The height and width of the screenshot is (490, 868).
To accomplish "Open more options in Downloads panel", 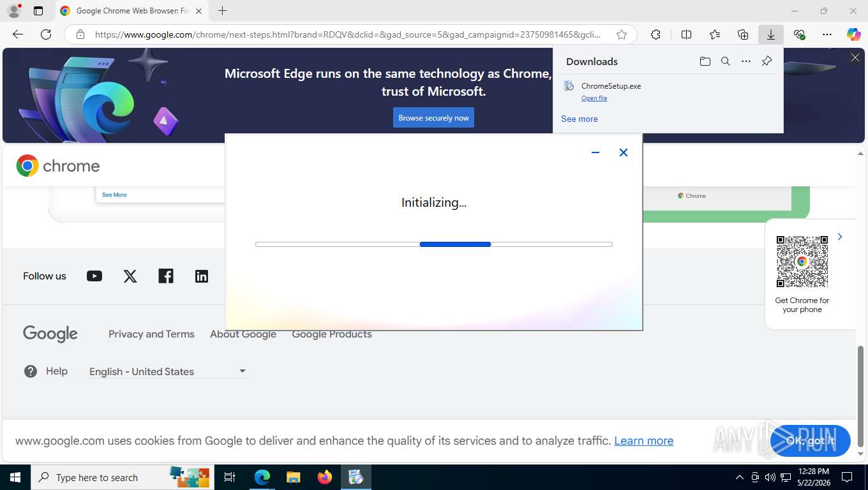I will [746, 61].
